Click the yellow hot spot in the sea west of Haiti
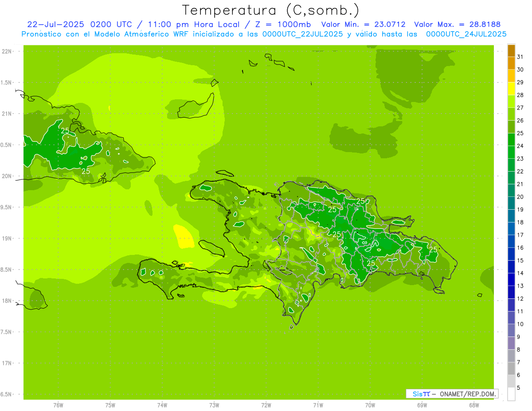 click(x=184, y=237)
